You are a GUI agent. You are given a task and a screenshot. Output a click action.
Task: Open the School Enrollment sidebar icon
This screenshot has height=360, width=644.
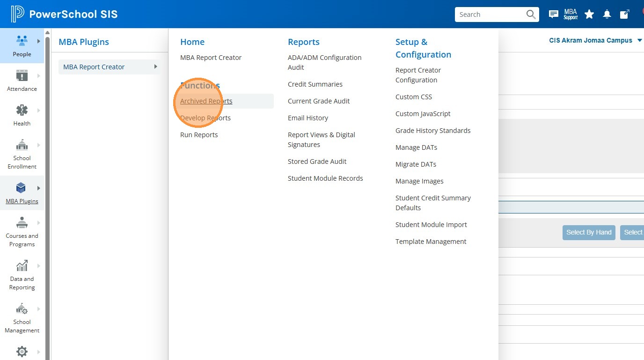pyautogui.click(x=22, y=145)
